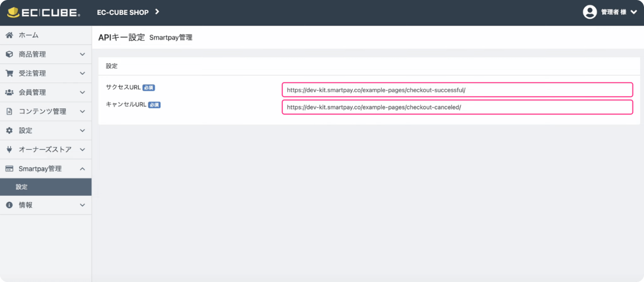Screen dimensions: 644x282
Task: Click the Smartpay管理 menu label
Action: coord(40,169)
